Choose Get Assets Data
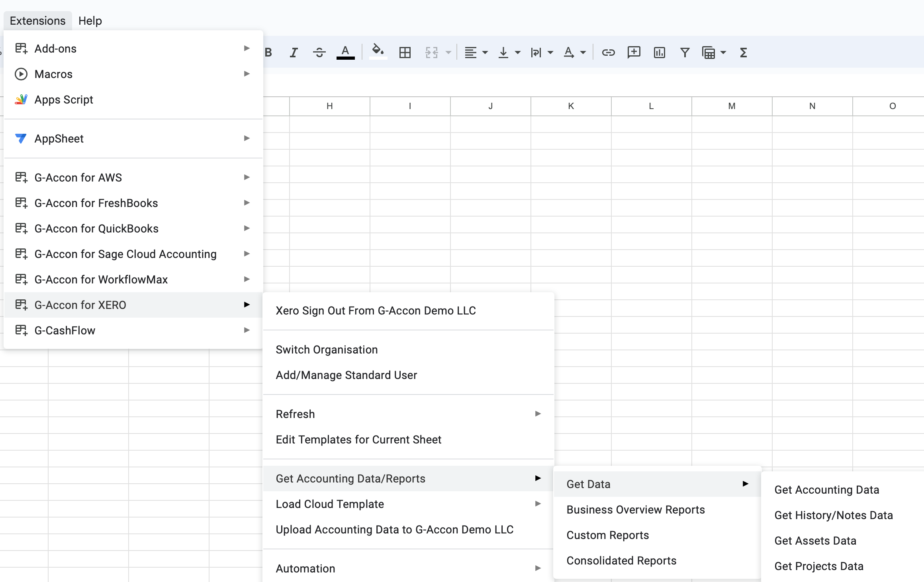Viewport: 924px width, 582px height. 843,541
